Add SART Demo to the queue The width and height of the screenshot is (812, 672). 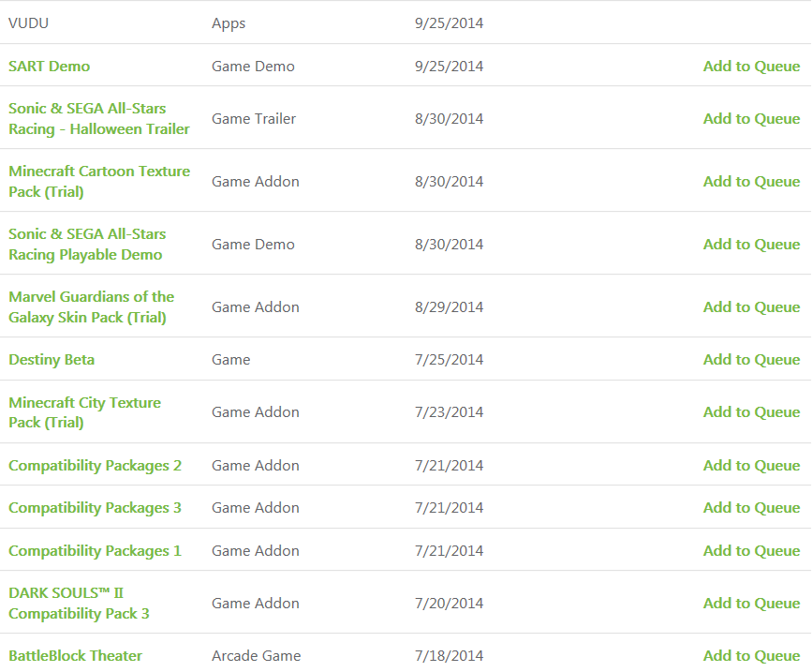751,67
